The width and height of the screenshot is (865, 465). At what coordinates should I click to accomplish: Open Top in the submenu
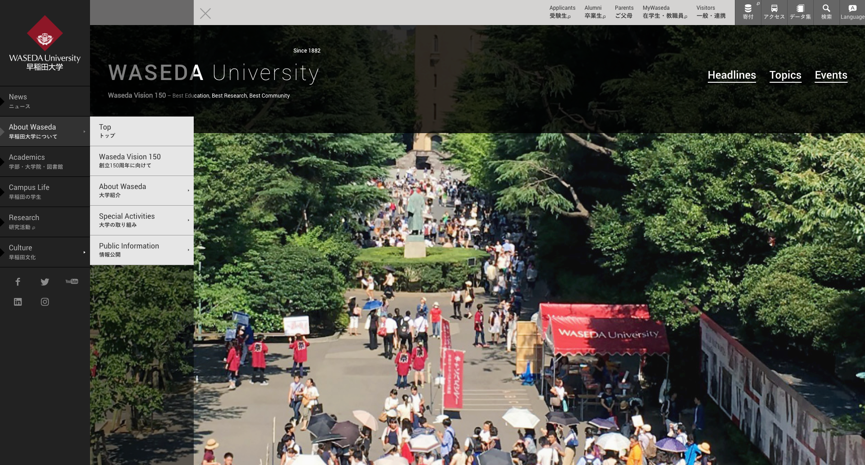tap(142, 131)
